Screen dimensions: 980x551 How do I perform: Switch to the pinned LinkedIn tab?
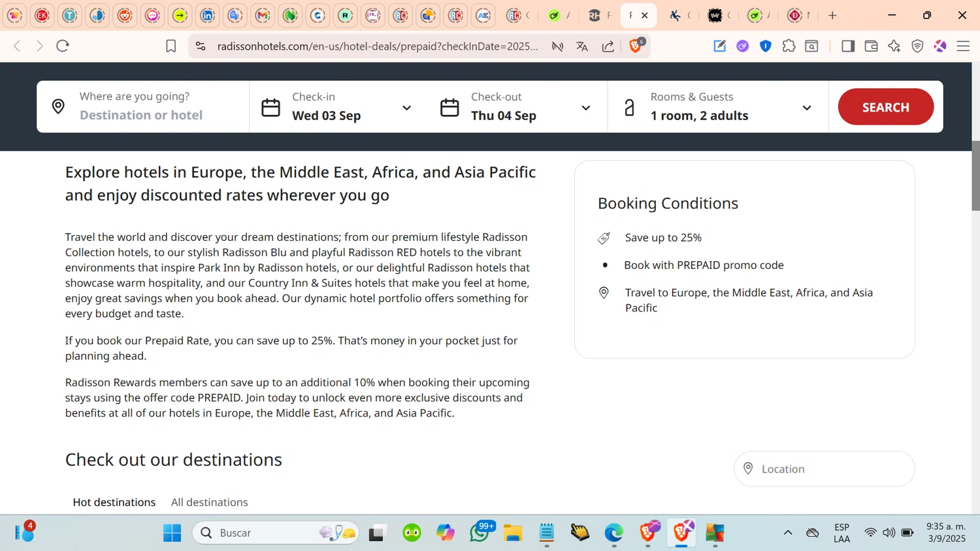point(208,16)
